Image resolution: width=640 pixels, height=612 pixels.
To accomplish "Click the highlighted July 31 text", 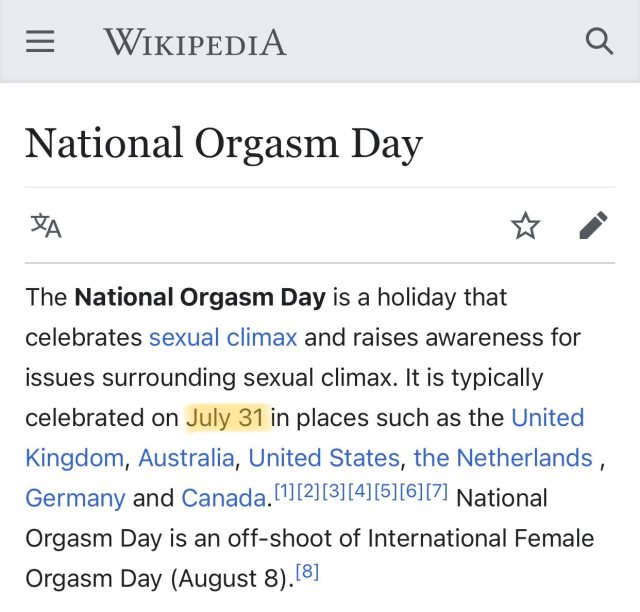I will point(227,417).
